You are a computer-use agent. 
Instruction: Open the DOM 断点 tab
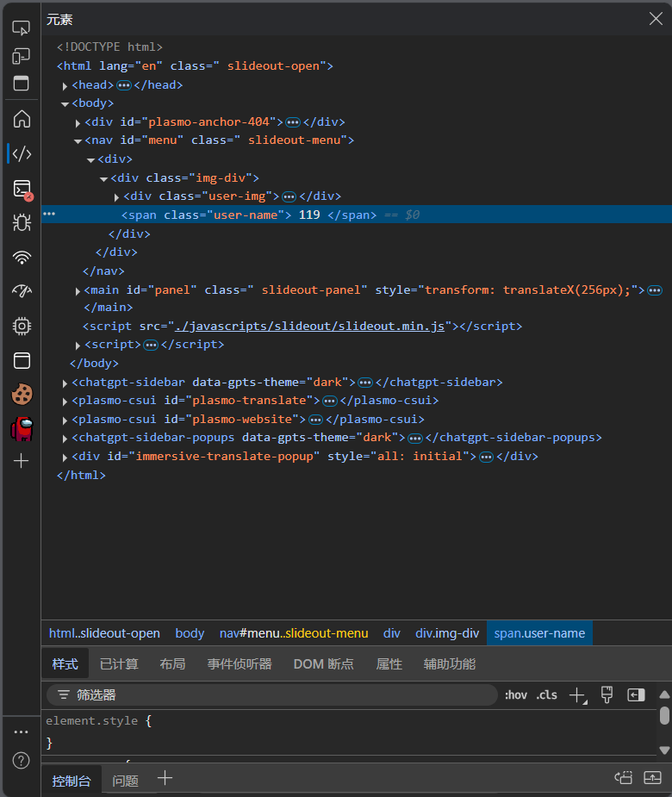(x=323, y=663)
